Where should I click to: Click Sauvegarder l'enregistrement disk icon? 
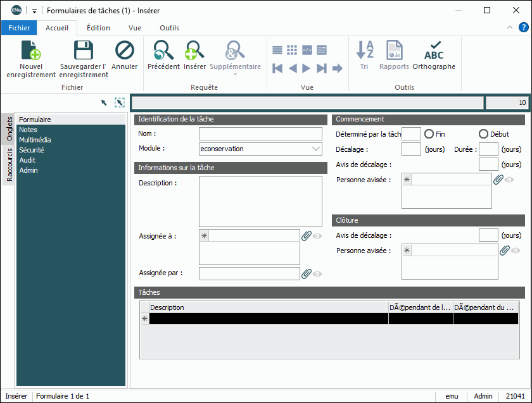pyautogui.click(x=84, y=51)
